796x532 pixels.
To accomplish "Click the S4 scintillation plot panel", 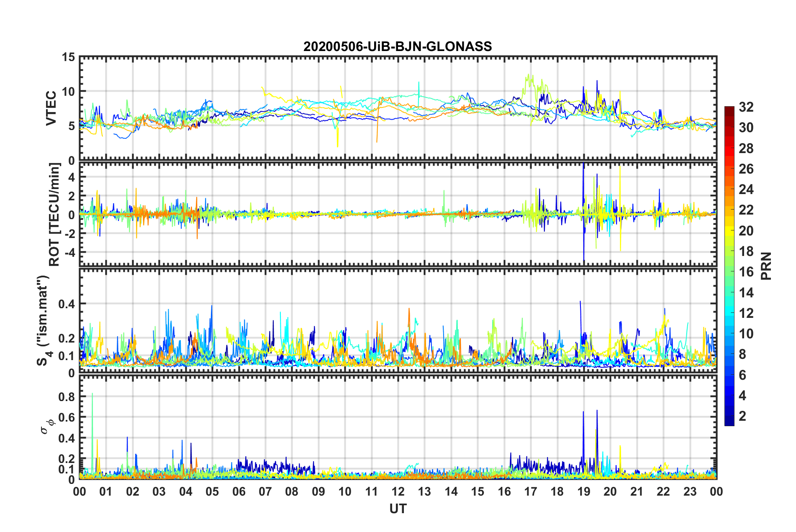I will [x=398, y=321].
